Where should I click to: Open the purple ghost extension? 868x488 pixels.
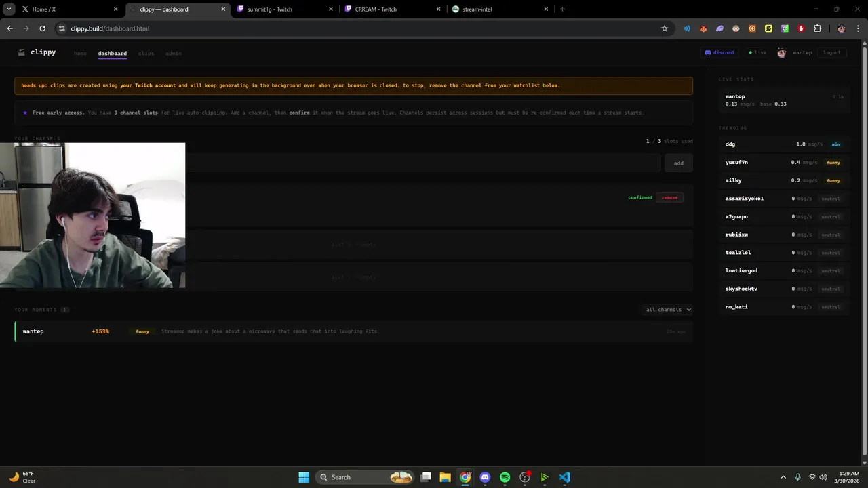(719, 28)
